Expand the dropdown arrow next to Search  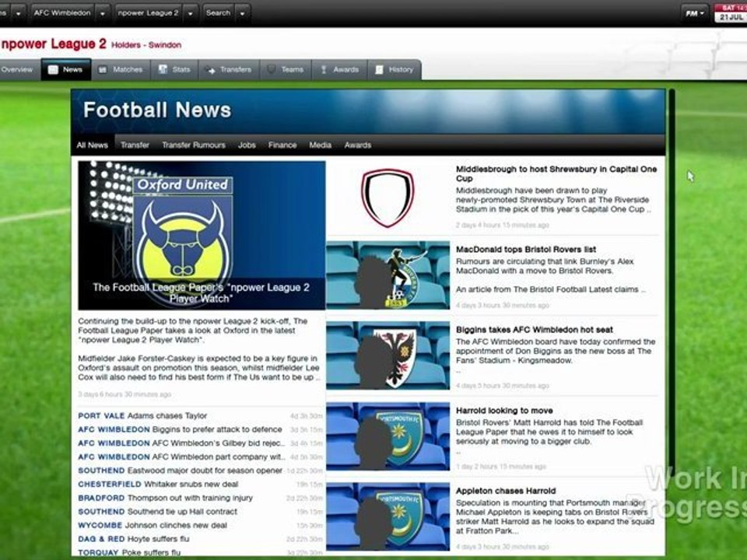point(243,13)
